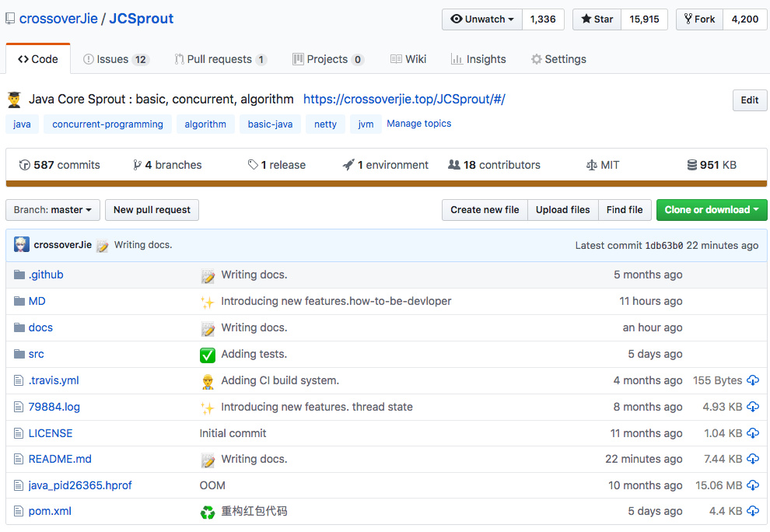The height and width of the screenshot is (532, 770).
Task: Star the JCSprout repository
Action: [x=597, y=19]
